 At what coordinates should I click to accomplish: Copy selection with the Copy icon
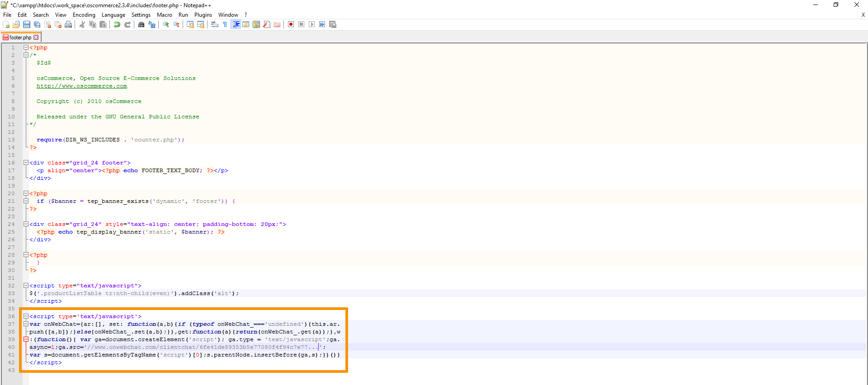[93, 24]
